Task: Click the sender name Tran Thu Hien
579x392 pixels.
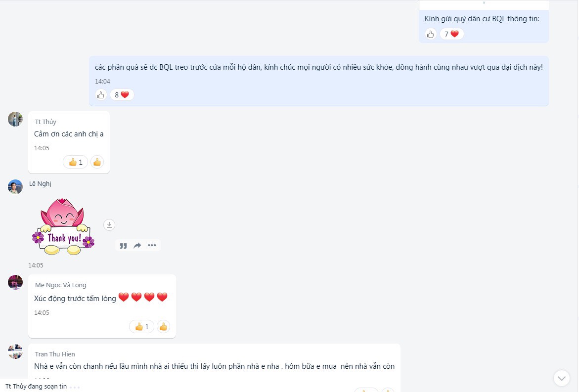Action: click(x=55, y=354)
